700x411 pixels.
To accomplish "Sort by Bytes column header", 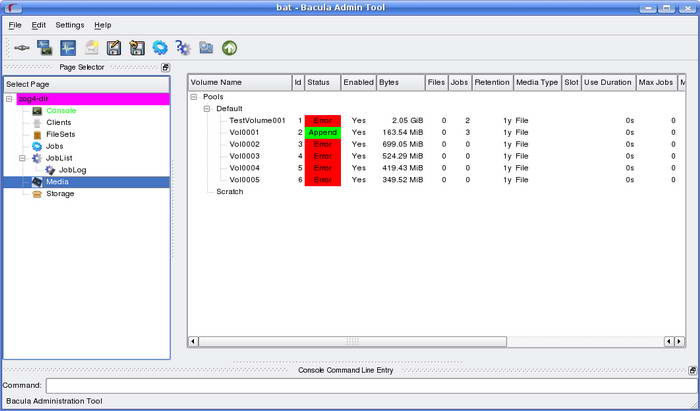I will [x=401, y=83].
